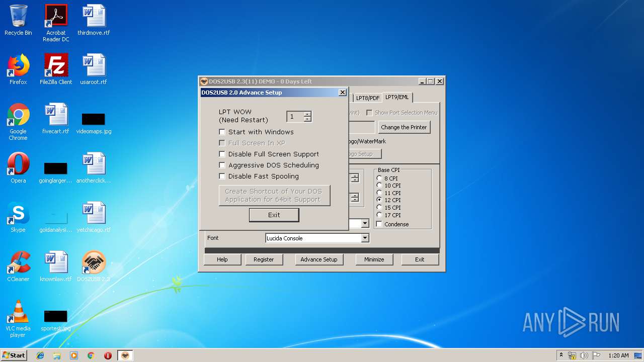Open the Font Lucida Console dropdown
This screenshot has height=362, width=644.
[x=365, y=238]
